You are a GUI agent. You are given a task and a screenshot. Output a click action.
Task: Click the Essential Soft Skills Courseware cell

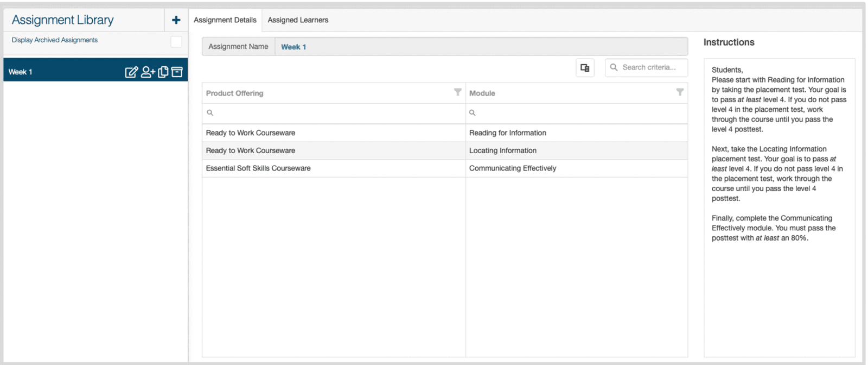[x=258, y=168]
